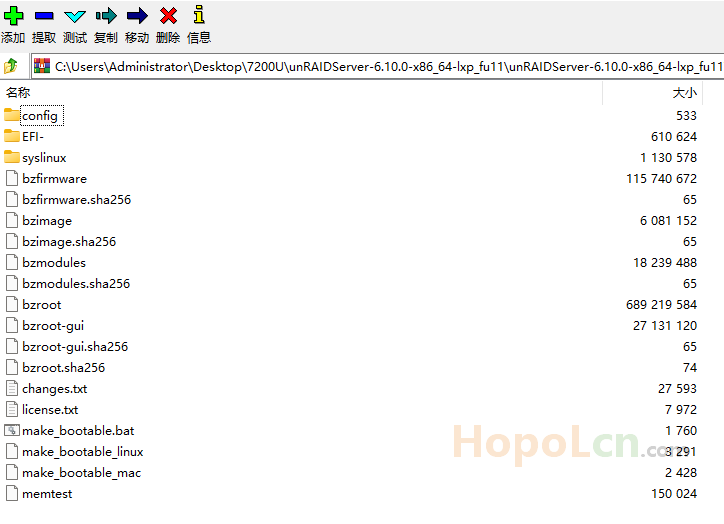The width and height of the screenshot is (724, 524).
Task: Select the syslinux folder icon
Action: [x=12, y=157]
